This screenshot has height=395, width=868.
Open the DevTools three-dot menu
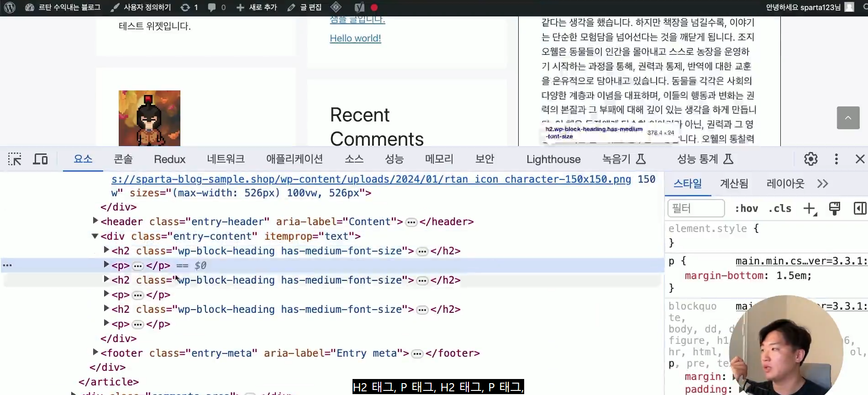point(836,159)
